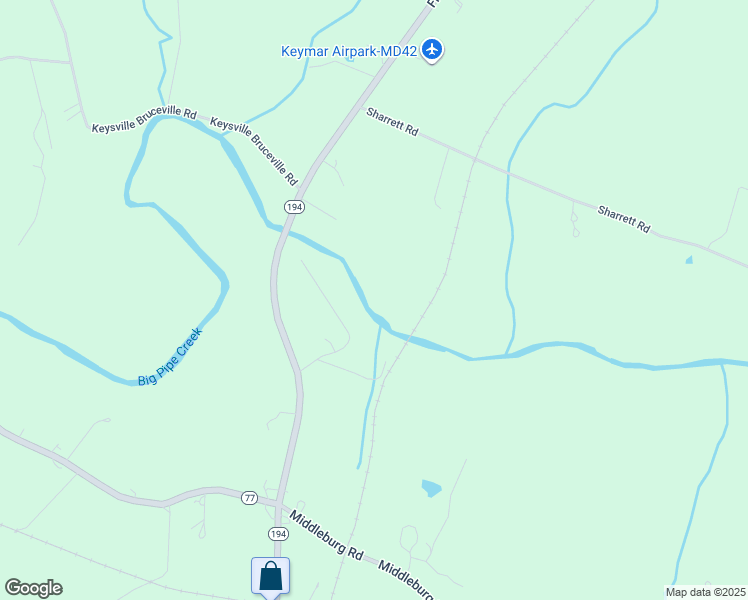Click the tiny pond below eastern Sharrett Rd

(x=689, y=260)
